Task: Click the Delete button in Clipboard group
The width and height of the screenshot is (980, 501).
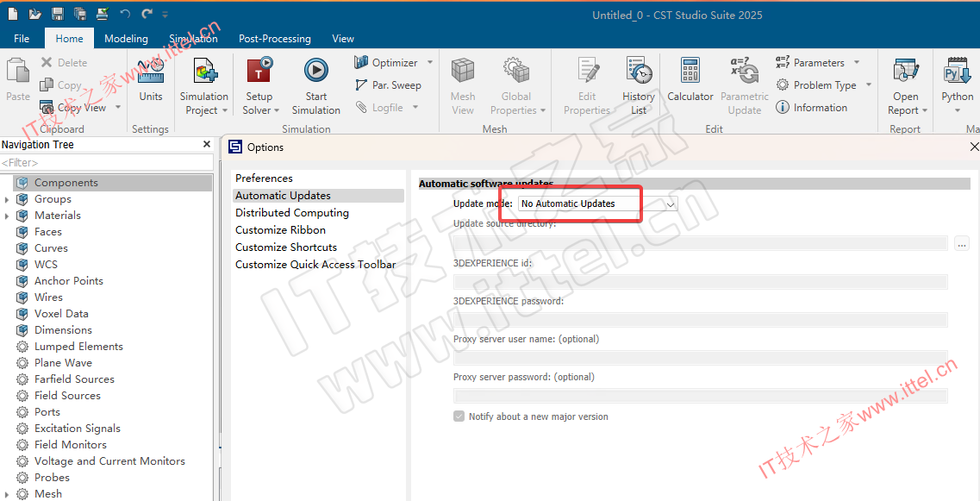Action: (65, 63)
